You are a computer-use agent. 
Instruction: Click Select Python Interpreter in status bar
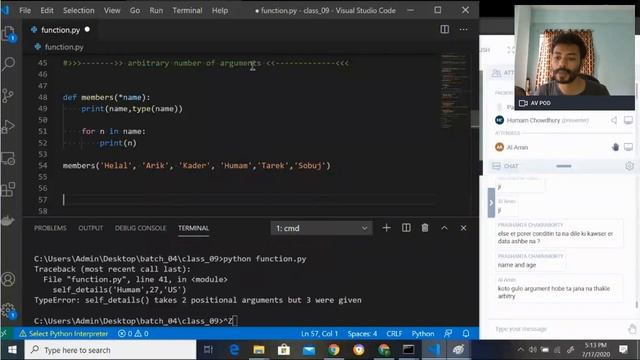(x=64, y=333)
